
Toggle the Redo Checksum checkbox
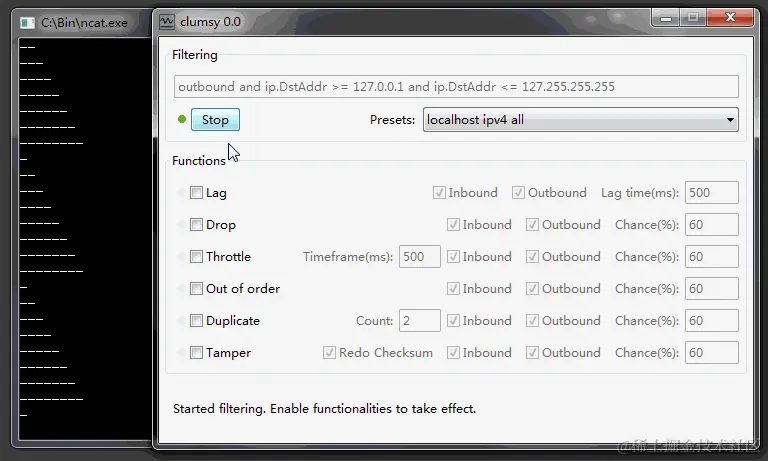[329, 352]
